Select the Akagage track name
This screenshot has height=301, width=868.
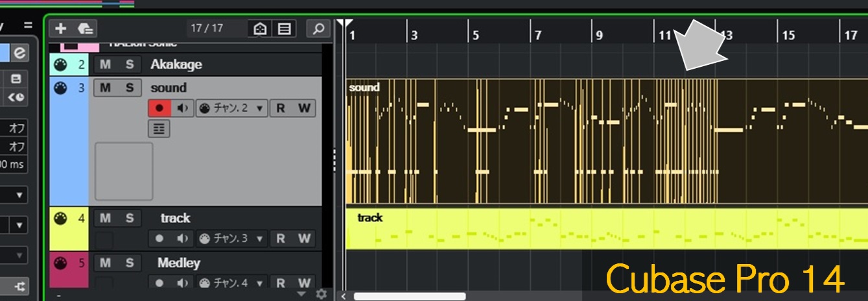pyautogui.click(x=176, y=64)
